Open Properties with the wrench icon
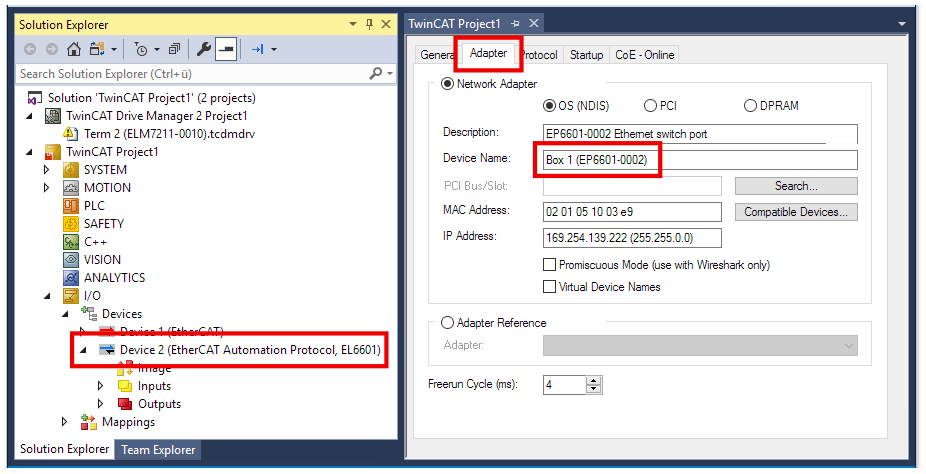926x474 pixels. [204, 50]
